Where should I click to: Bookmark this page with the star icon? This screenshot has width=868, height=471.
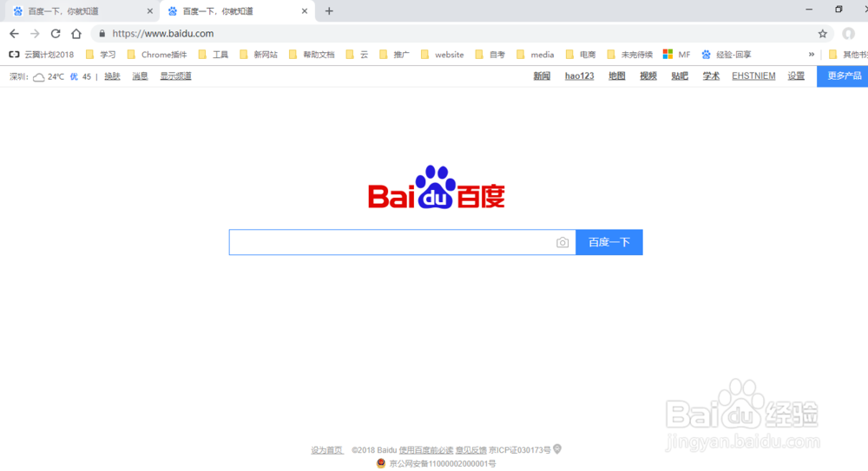tap(823, 34)
